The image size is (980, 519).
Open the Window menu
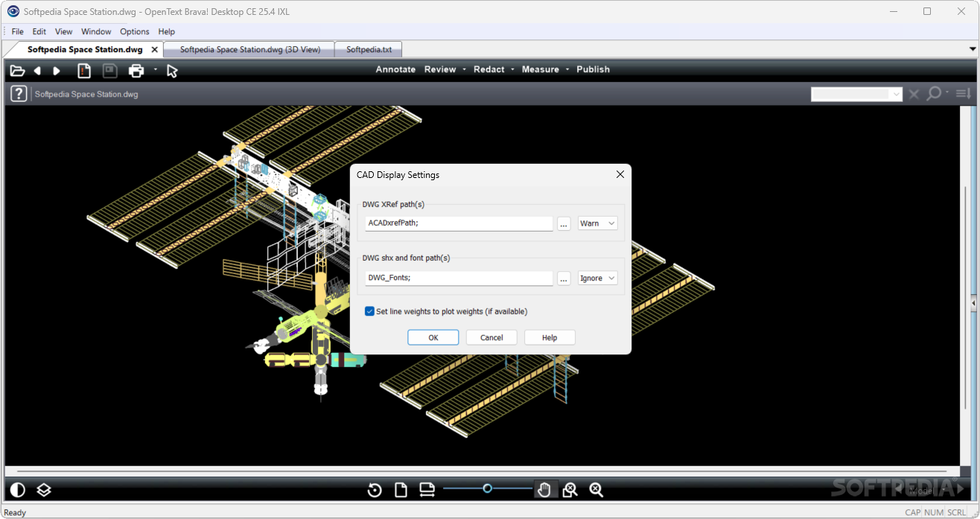[x=96, y=31]
